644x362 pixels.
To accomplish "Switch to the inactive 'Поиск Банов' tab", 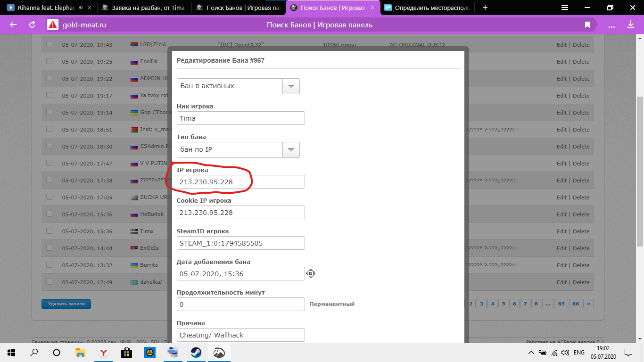I will tap(238, 8).
